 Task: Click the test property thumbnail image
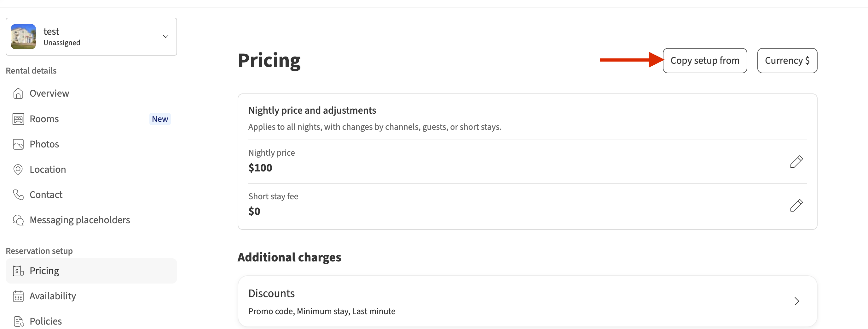pos(23,36)
